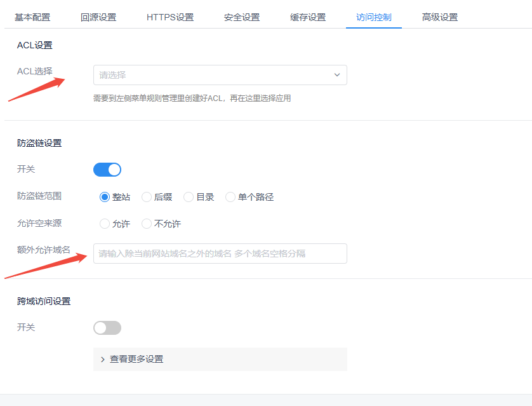Viewport: 532px width, 406px height.
Task: Select 单个路径 scope option
Action: (x=230, y=197)
